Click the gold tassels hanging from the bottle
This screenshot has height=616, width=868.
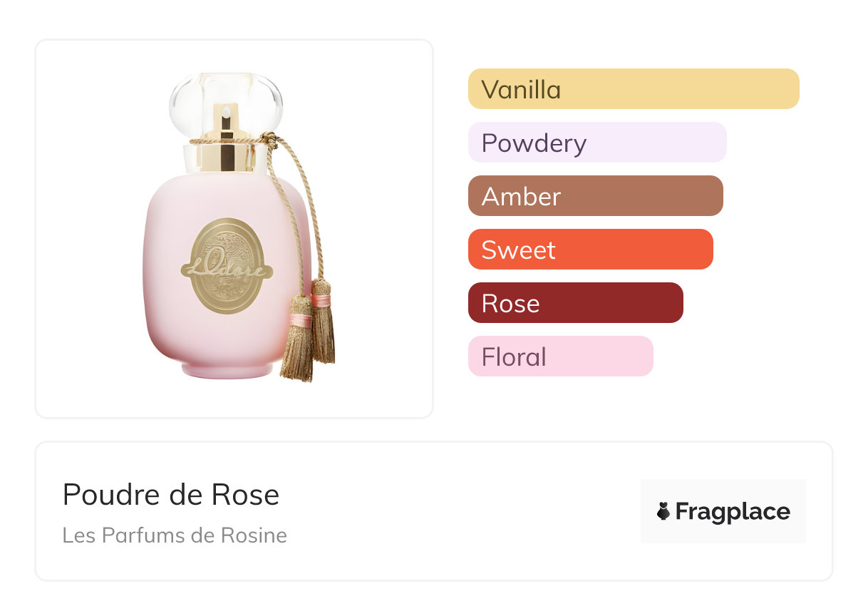(x=310, y=335)
